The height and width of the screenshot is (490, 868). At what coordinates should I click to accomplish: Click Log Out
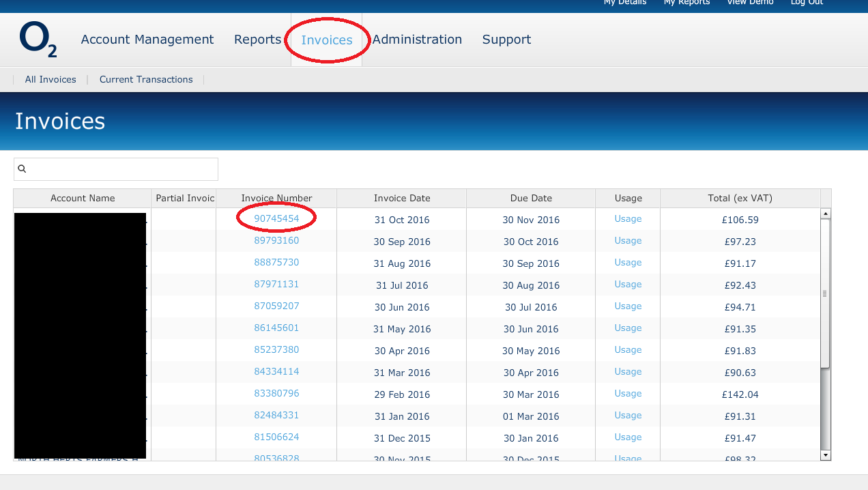tap(806, 3)
